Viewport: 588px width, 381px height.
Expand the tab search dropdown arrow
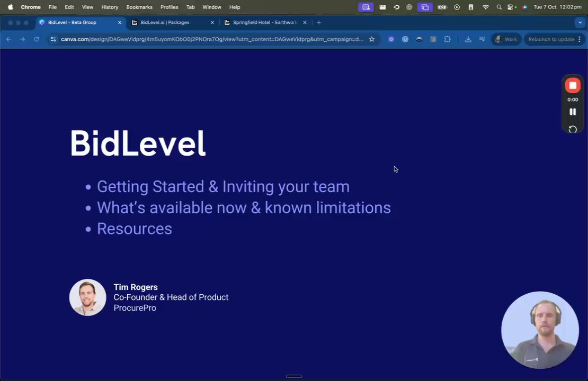580,22
